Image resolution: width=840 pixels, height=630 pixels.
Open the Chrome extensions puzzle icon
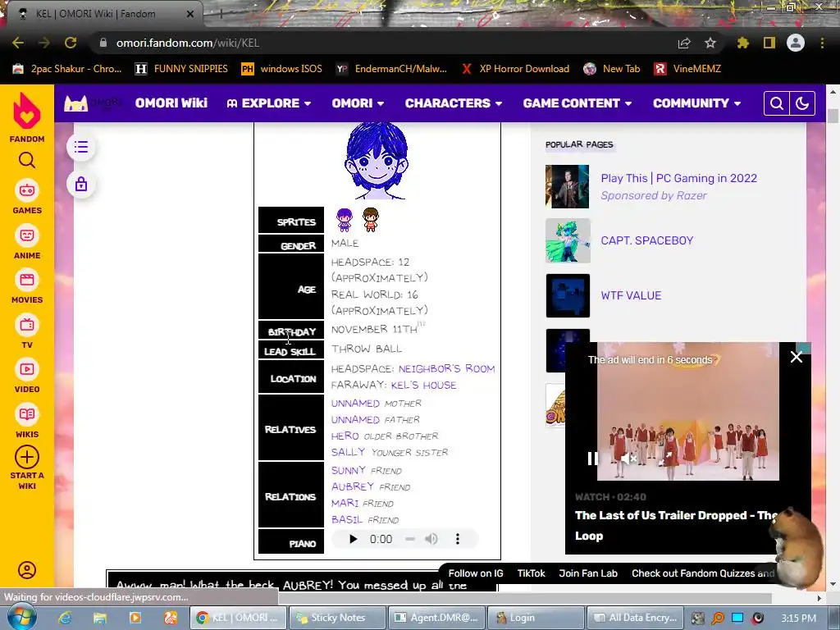point(742,43)
